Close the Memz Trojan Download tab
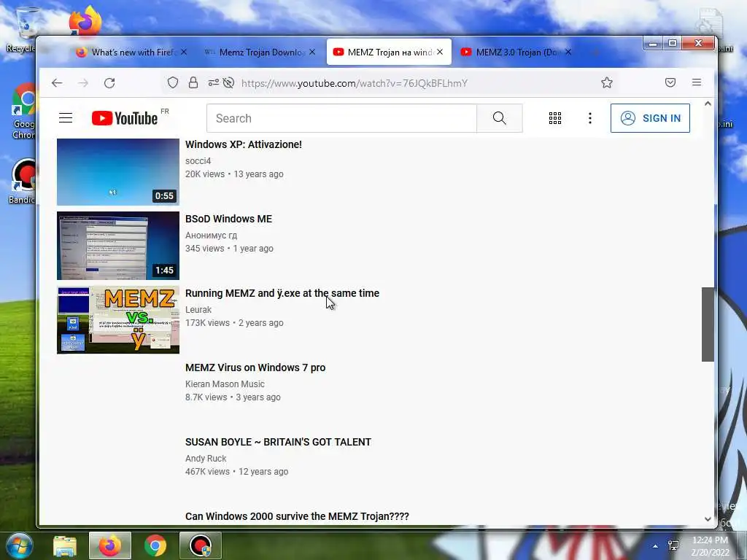This screenshot has width=747, height=560. tap(312, 52)
